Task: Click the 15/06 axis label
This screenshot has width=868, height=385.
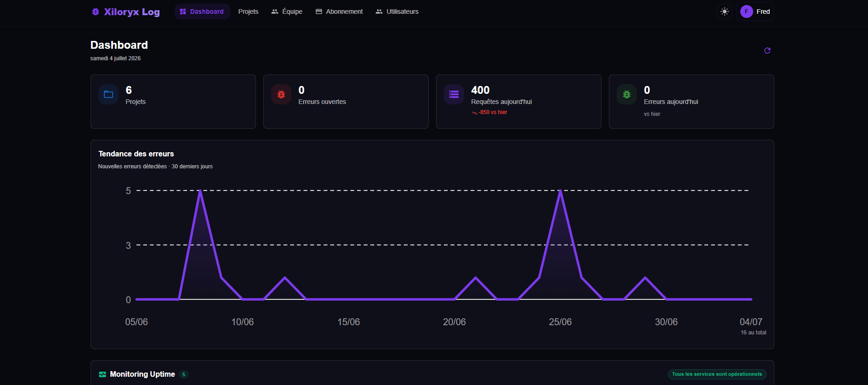Action: click(x=349, y=322)
